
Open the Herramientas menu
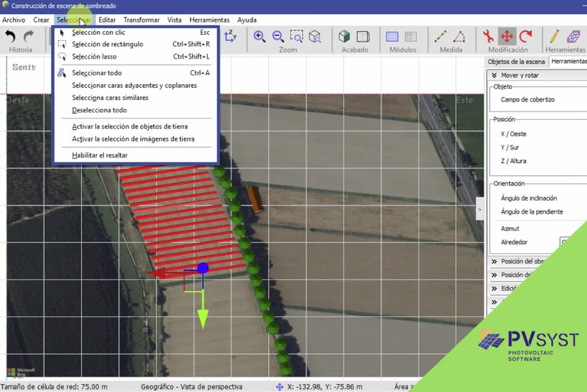(x=209, y=20)
